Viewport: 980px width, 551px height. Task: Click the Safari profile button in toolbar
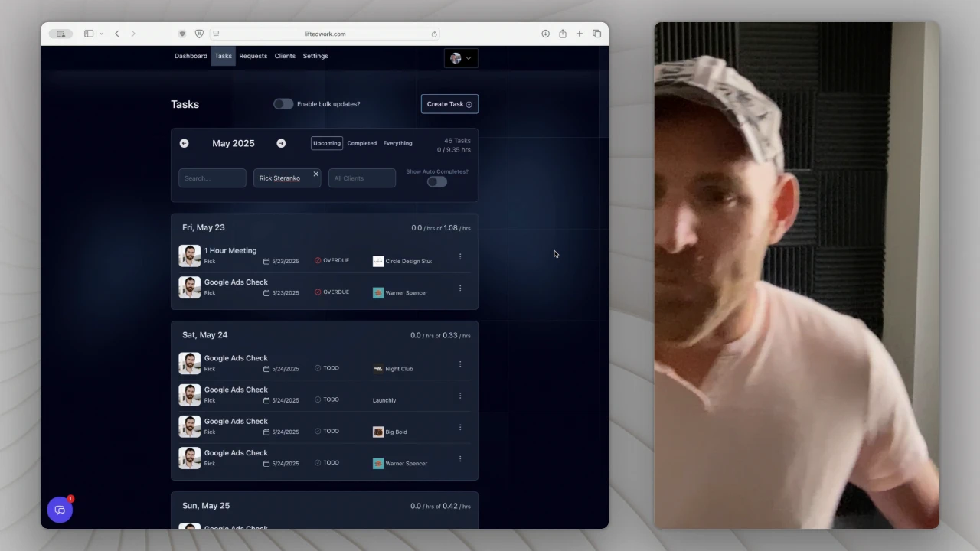coord(61,34)
